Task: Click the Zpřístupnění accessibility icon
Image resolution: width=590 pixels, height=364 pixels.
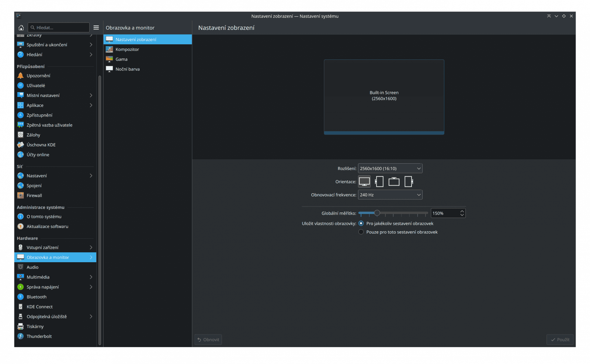Action: [x=21, y=115]
